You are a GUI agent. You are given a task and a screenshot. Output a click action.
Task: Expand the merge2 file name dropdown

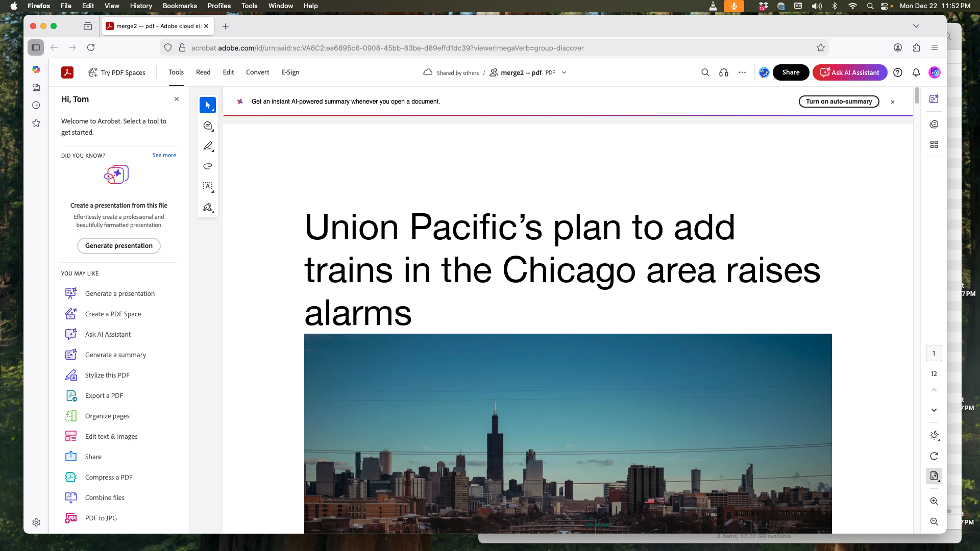564,72
